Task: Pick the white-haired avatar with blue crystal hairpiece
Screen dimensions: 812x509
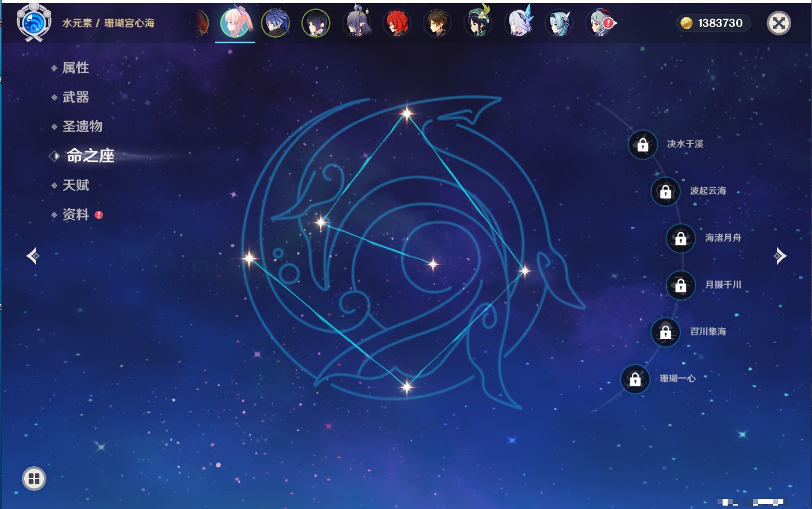Action: tap(518, 24)
